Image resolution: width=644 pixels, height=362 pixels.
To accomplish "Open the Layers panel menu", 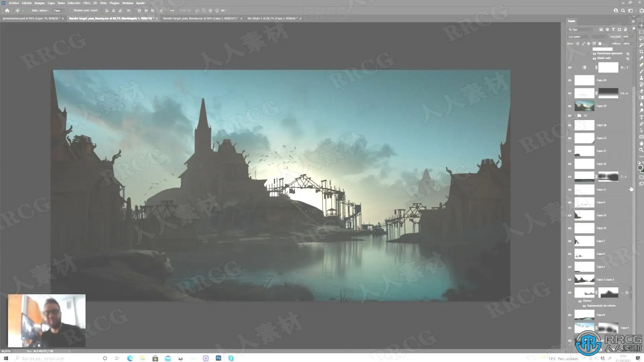I will click(633, 21).
